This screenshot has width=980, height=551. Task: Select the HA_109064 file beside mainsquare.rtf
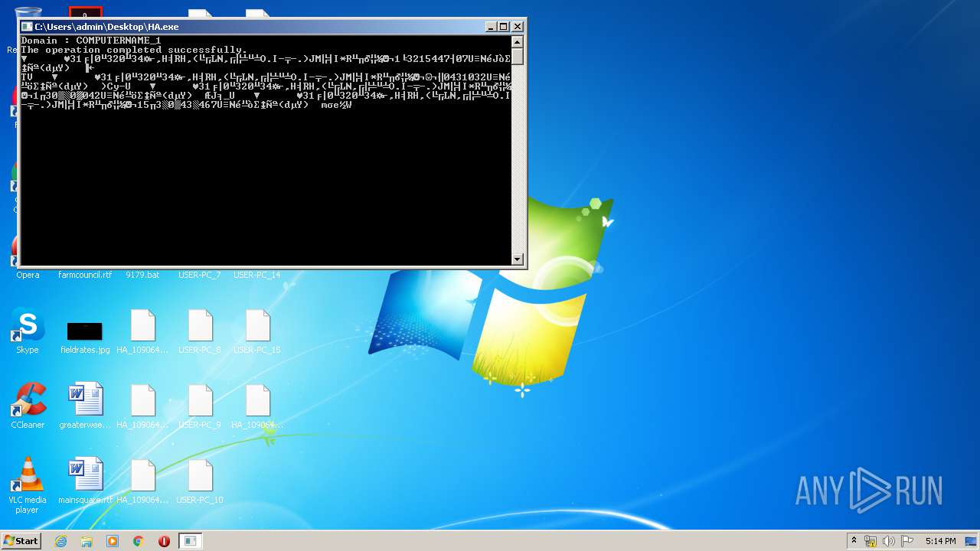142,481
